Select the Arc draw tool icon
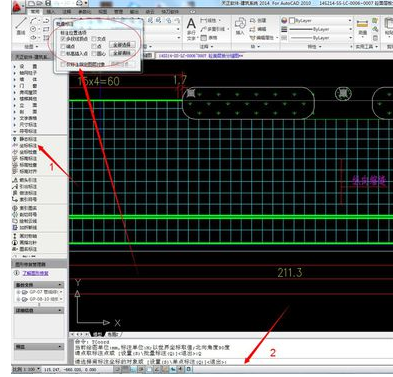 click(x=33, y=21)
